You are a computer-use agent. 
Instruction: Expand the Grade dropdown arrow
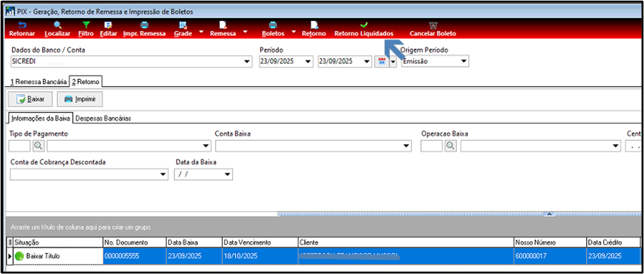(201, 31)
